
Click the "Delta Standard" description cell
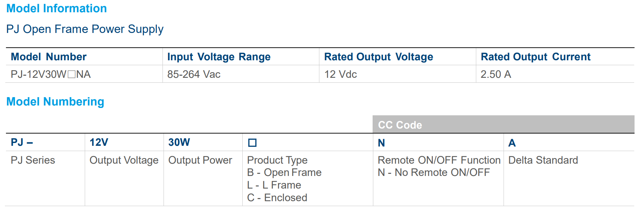(x=543, y=160)
